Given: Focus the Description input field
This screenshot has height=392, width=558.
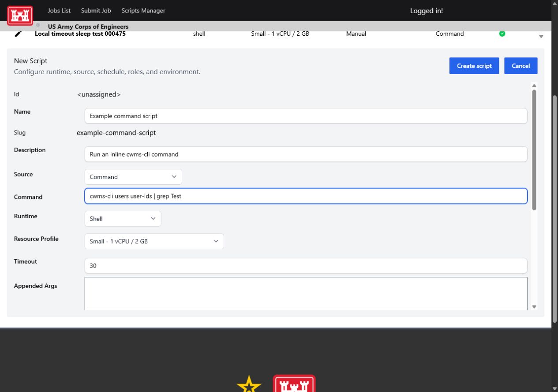Looking at the screenshot, I should tap(306, 154).
